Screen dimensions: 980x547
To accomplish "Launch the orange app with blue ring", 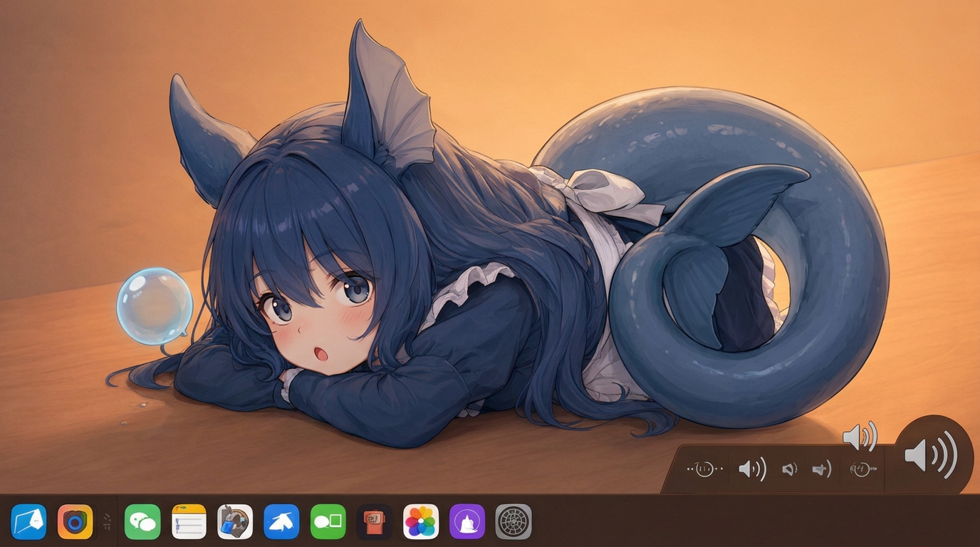I will (75, 522).
